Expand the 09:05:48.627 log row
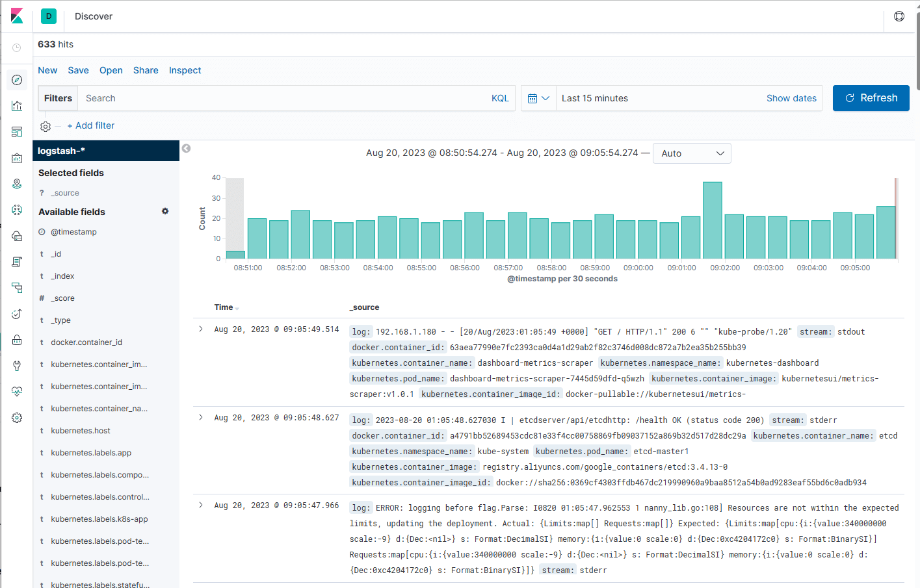This screenshot has width=920, height=588. tap(201, 417)
